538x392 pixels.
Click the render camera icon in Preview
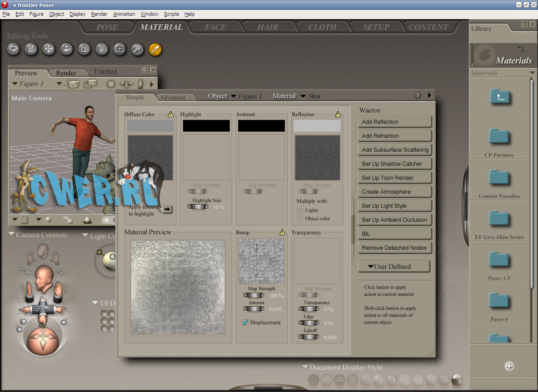click(73, 84)
